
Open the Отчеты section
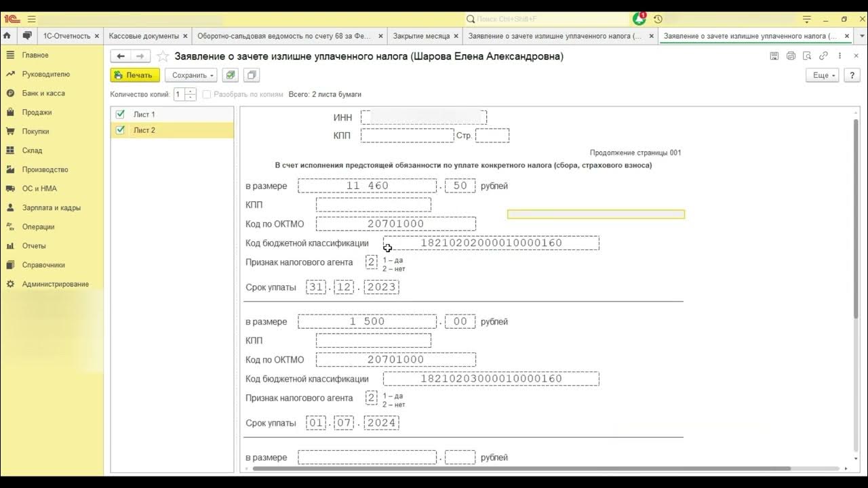[34, 246]
